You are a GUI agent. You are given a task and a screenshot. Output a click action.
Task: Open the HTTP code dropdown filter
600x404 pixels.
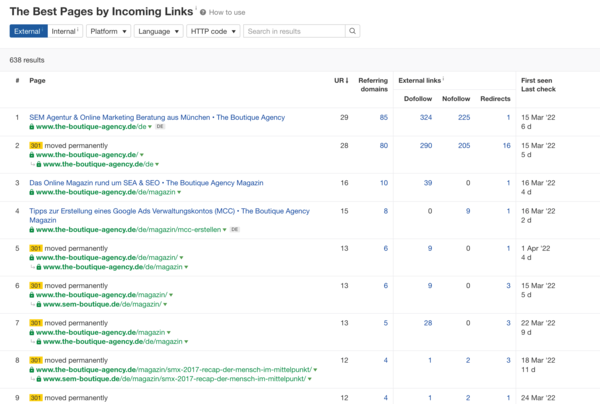pos(213,31)
